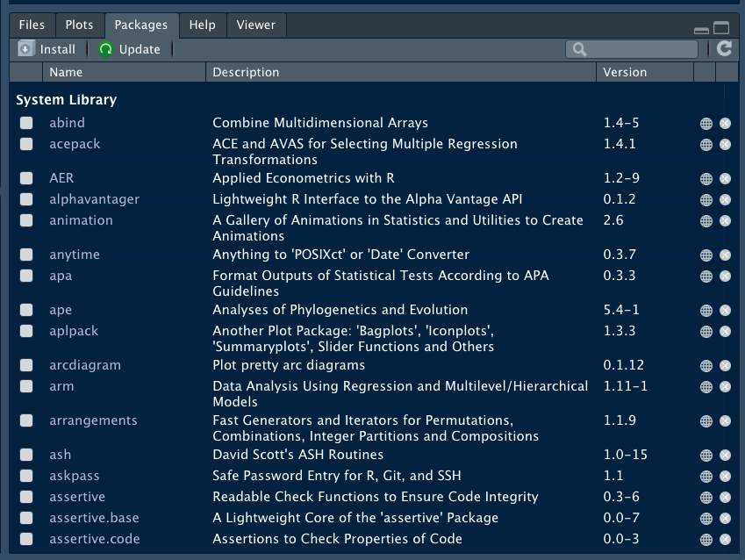This screenshot has width=745, height=560.
Task: Open web documentation globe for AER
Action: pos(706,179)
